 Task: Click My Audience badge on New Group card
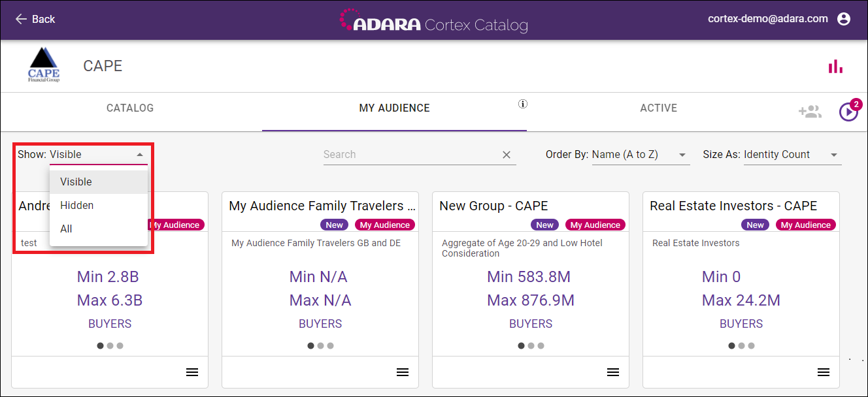point(595,225)
